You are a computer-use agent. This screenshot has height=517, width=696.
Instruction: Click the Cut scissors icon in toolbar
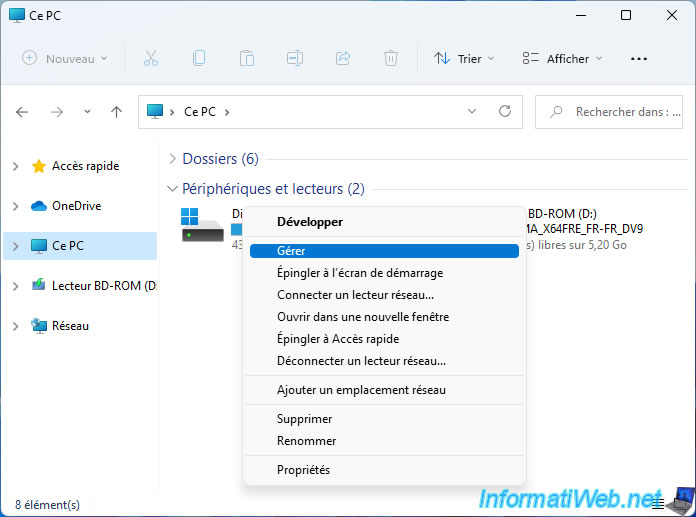click(151, 59)
